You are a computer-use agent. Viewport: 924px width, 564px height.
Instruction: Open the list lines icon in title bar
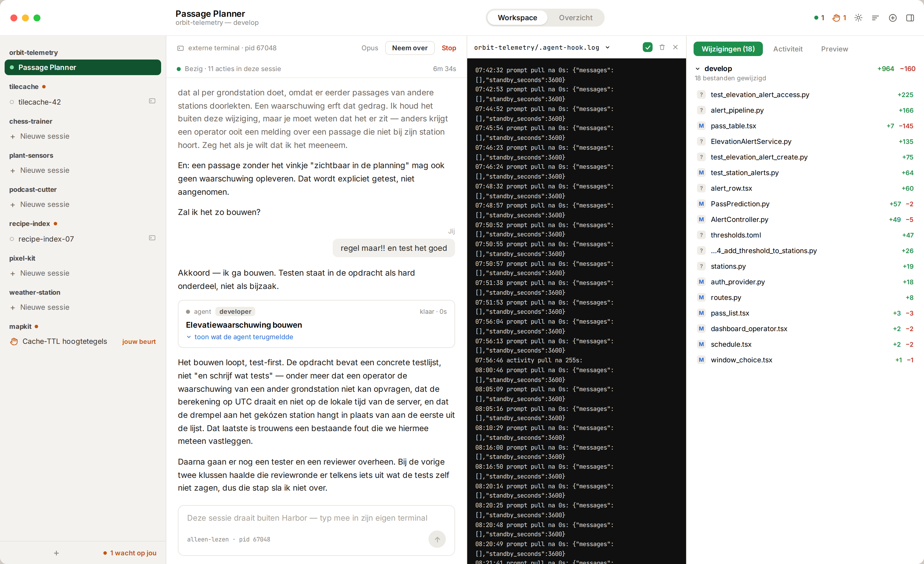tap(875, 18)
